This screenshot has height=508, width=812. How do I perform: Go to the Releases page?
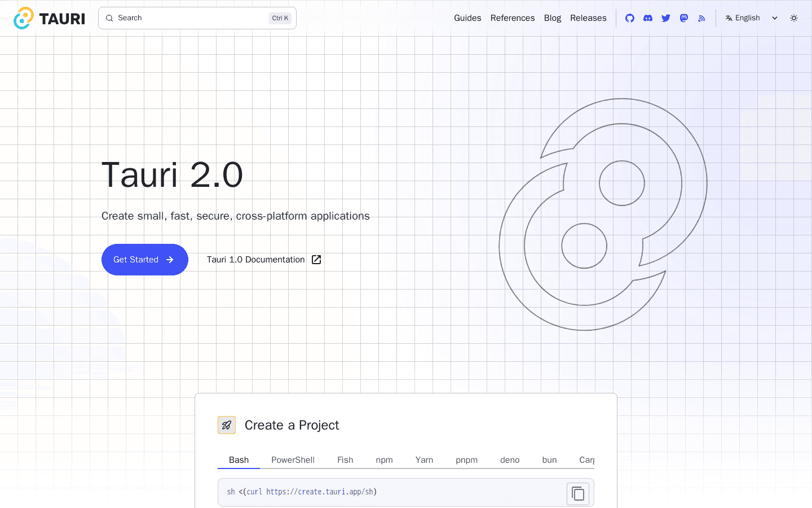[x=588, y=18]
